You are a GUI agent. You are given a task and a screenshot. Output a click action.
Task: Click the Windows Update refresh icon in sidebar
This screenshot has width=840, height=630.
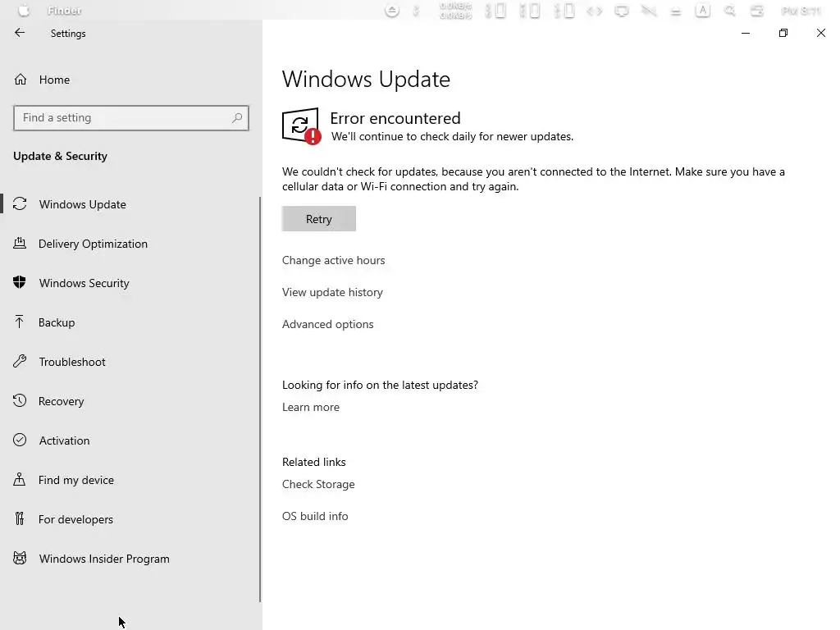tap(20, 203)
